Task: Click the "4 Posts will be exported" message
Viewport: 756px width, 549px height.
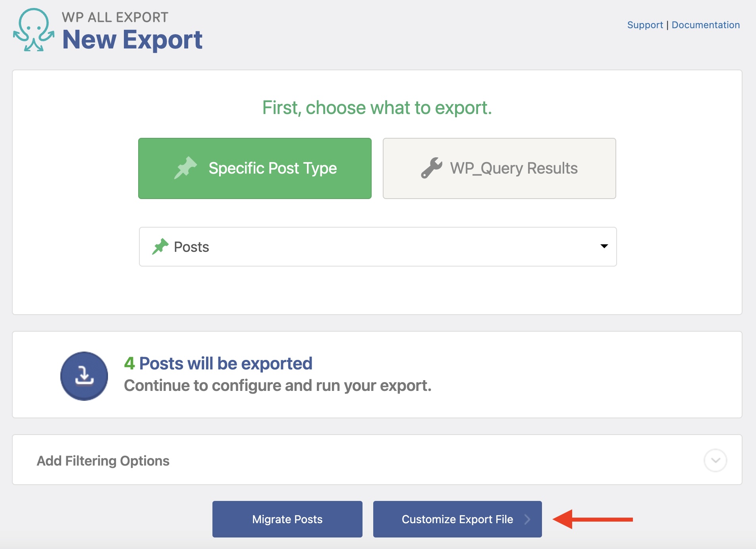Action: [x=218, y=363]
